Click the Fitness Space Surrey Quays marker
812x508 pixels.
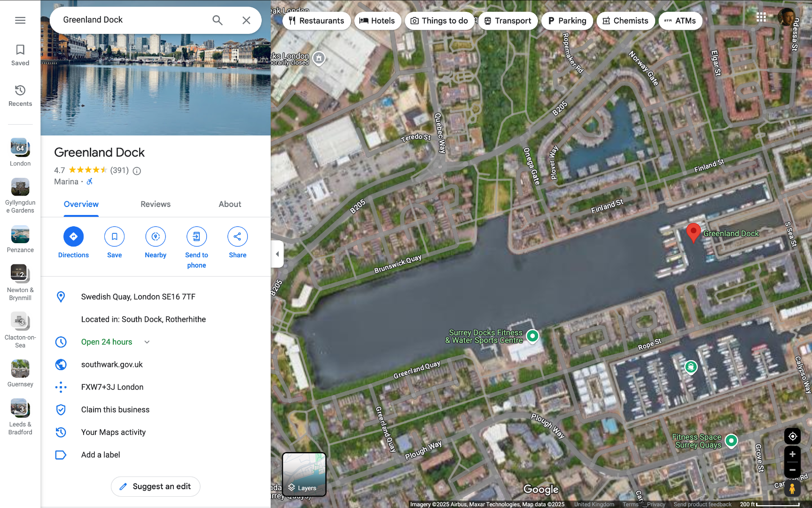731,441
